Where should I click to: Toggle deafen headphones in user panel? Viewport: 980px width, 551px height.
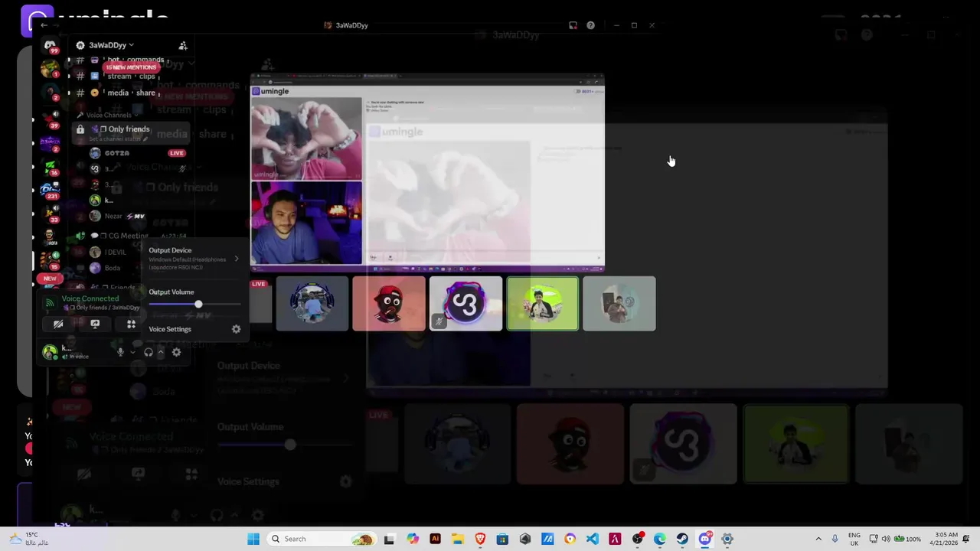tap(149, 352)
